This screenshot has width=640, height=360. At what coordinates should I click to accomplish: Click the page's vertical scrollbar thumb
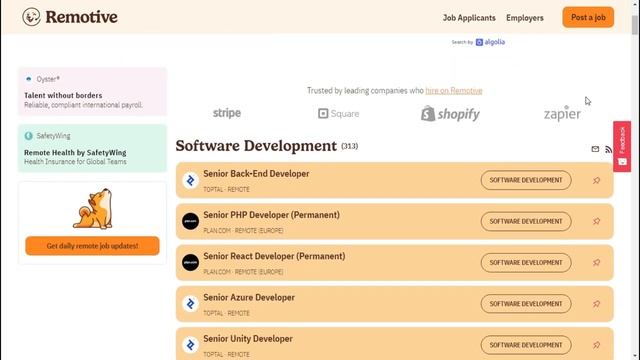tap(635, 24)
